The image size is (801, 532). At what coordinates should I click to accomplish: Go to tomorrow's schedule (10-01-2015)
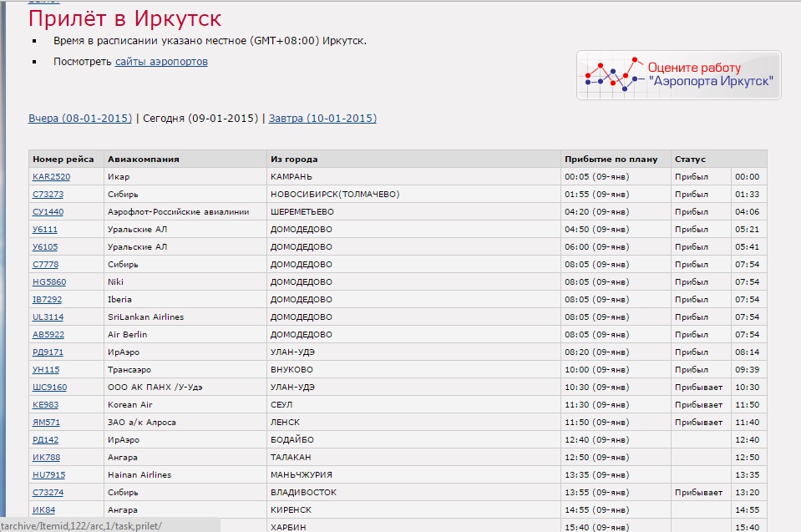click(321, 119)
